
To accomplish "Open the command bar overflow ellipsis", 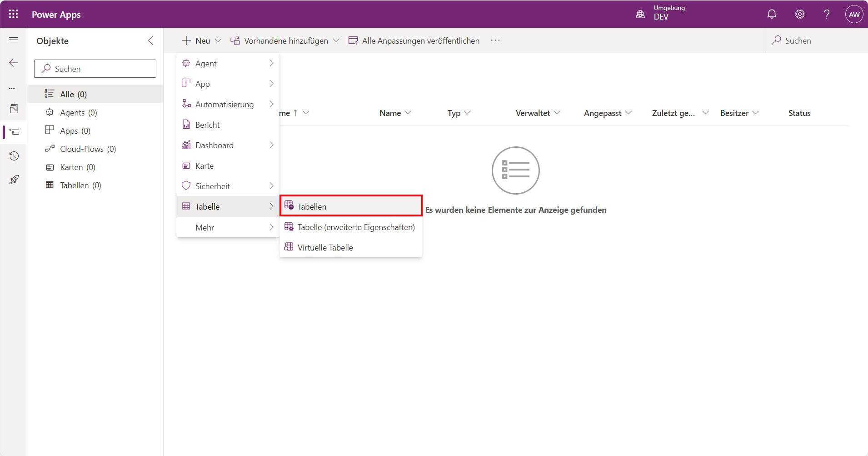I will pos(495,40).
